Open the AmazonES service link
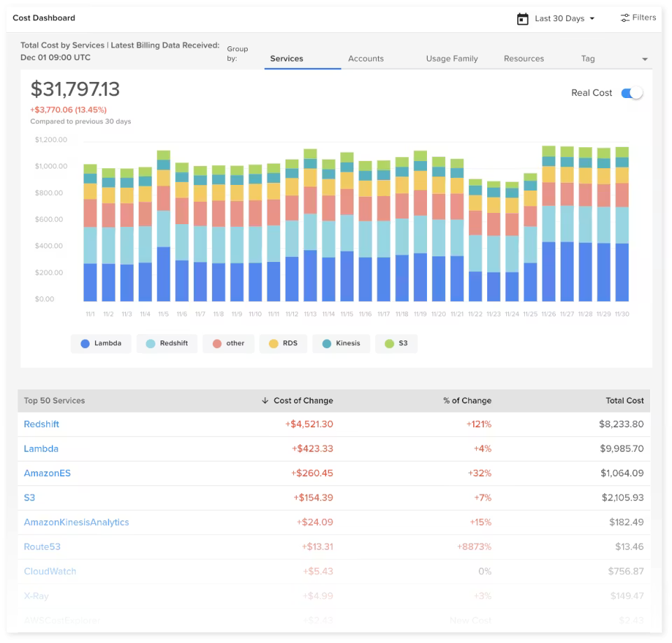Screen dimensions: 672x643 pos(47,473)
